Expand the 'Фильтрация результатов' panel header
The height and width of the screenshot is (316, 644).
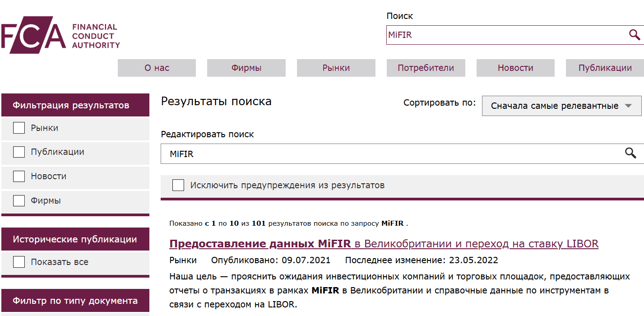(74, 105)
